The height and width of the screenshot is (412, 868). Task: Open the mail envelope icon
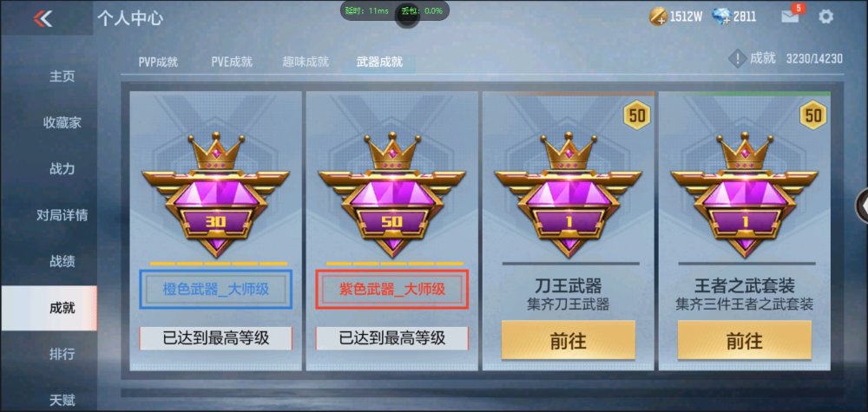point(790,17)
